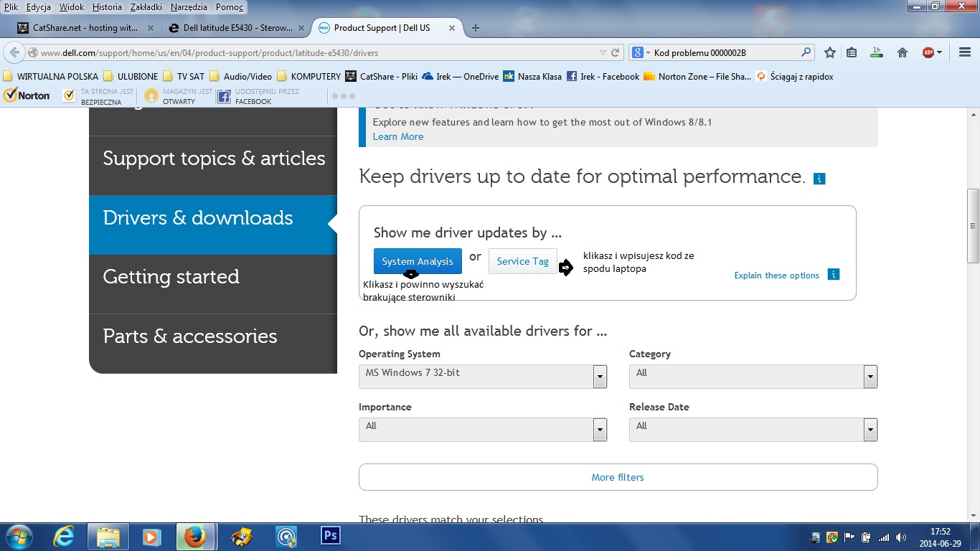Image resolution: width=980 pixels, height=551 pixels.
Task: Open the Nasza Klasa bookmark
Action: pos(532,76)
